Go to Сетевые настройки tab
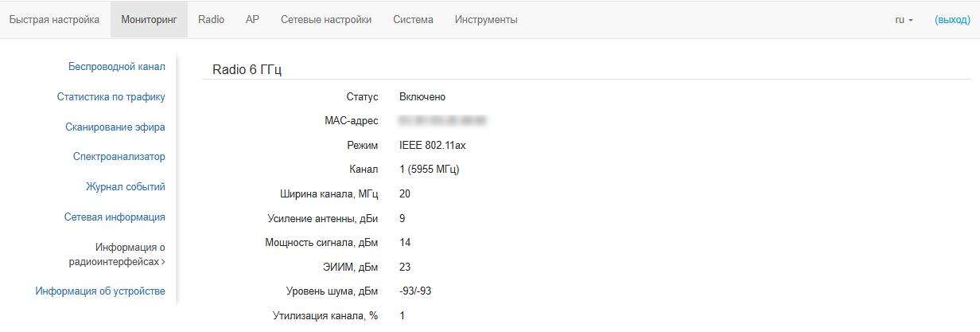Image resolution: width=980 pixels, height=332 pixels. [326, 20]
